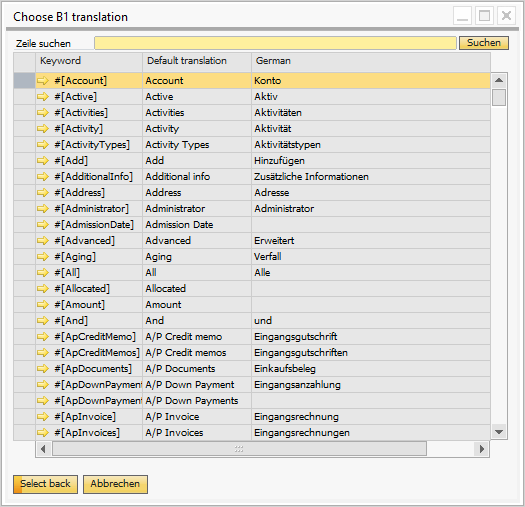This screenshot has width=525, height=507.
Task: Click the right arrow of horizontal scrollbar
Action: [482, 449]
